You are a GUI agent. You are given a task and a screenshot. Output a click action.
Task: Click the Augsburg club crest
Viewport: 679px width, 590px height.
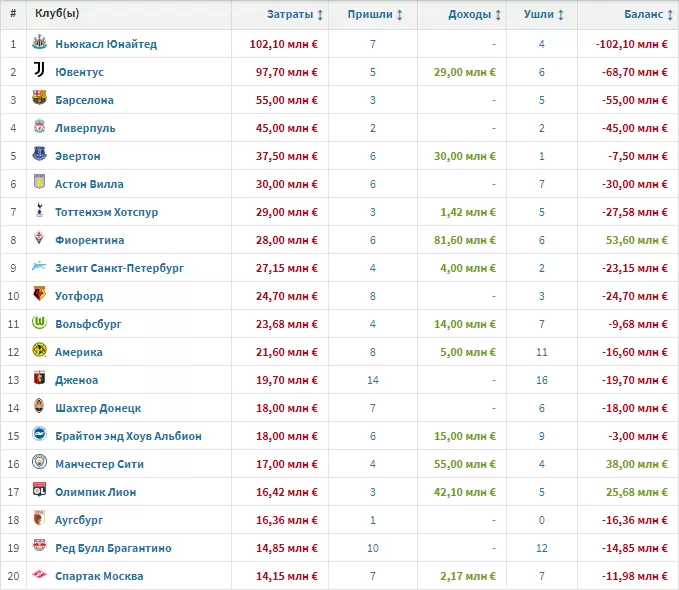pyautogui.click(x=39, y=518)
